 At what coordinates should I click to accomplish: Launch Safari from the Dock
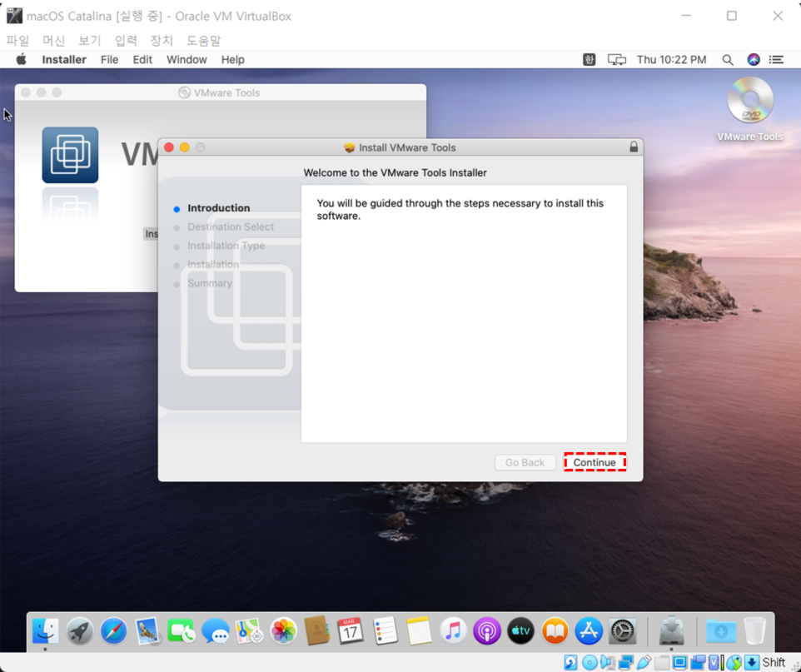113,630
